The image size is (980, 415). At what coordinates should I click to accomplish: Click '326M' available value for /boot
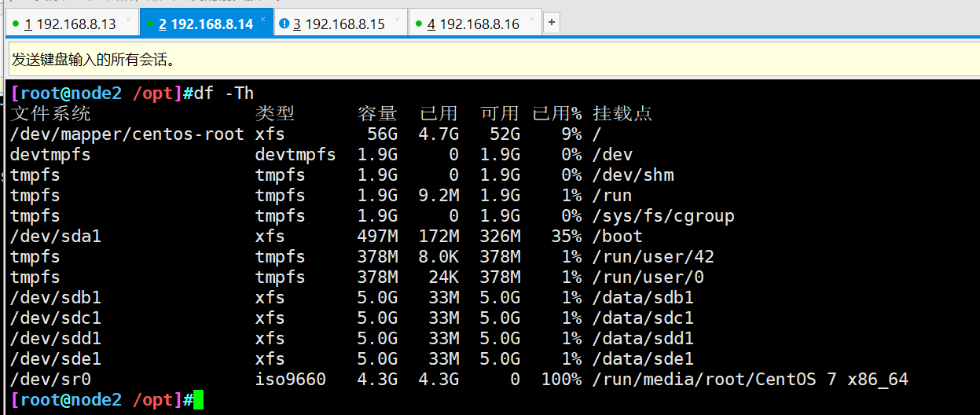500,237
